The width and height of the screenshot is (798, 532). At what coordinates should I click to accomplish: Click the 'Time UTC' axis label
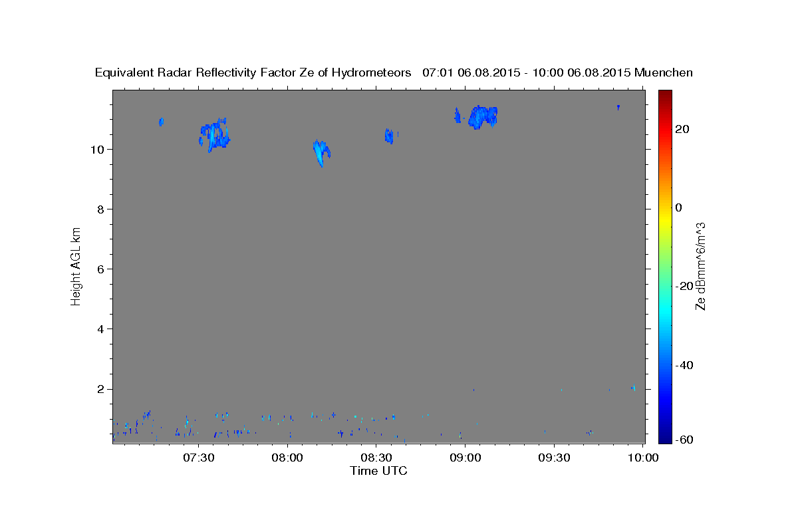[x=378, y=471]
